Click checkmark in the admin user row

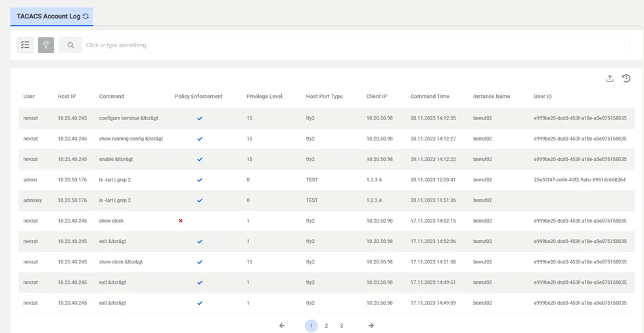point(200,180)
